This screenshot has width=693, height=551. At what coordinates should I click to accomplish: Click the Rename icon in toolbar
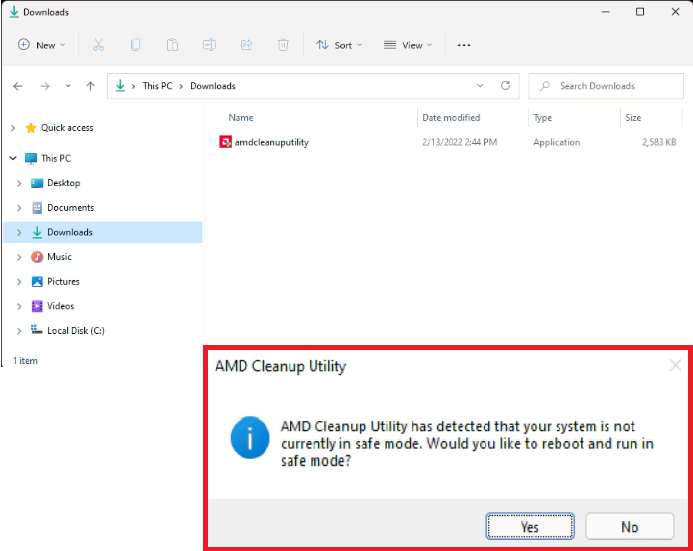tap(209, 45)
